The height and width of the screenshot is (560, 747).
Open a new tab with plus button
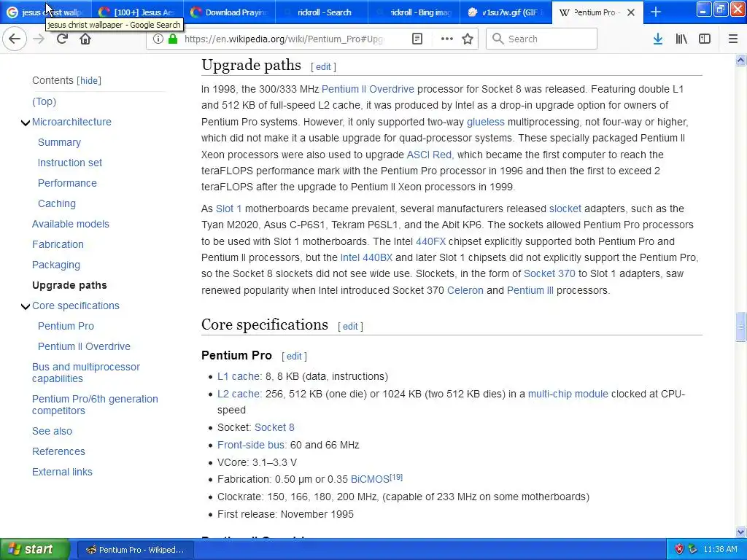click(x=656, y=12)
